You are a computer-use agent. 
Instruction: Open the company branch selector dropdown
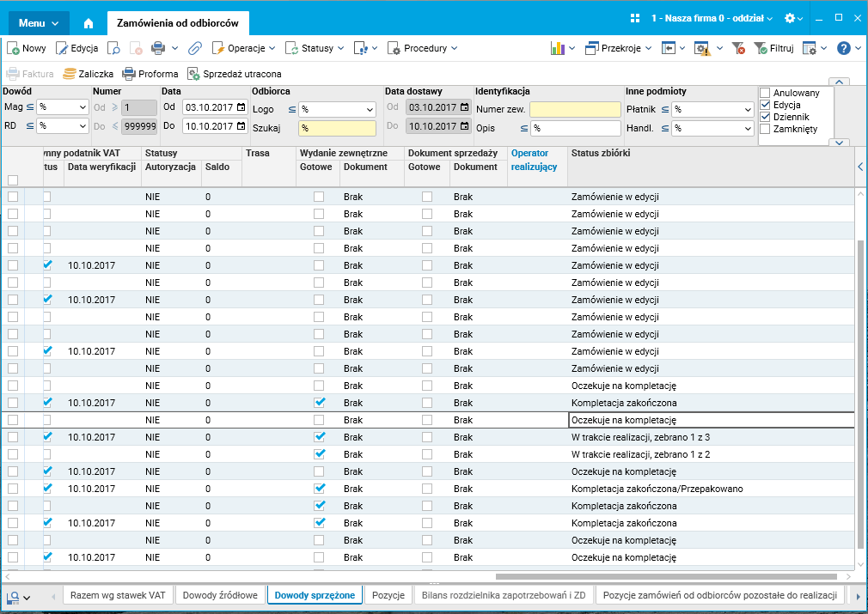pyautogui.click(x=712, y=18)
